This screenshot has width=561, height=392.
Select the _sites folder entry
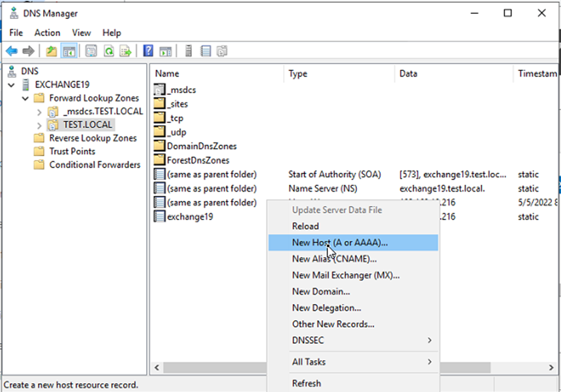click(x=171, y=104)
